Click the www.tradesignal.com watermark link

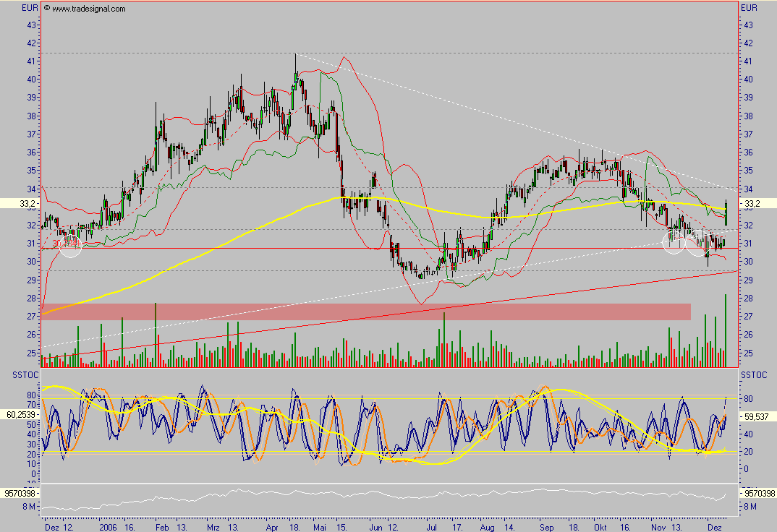(x=89, y=9)
